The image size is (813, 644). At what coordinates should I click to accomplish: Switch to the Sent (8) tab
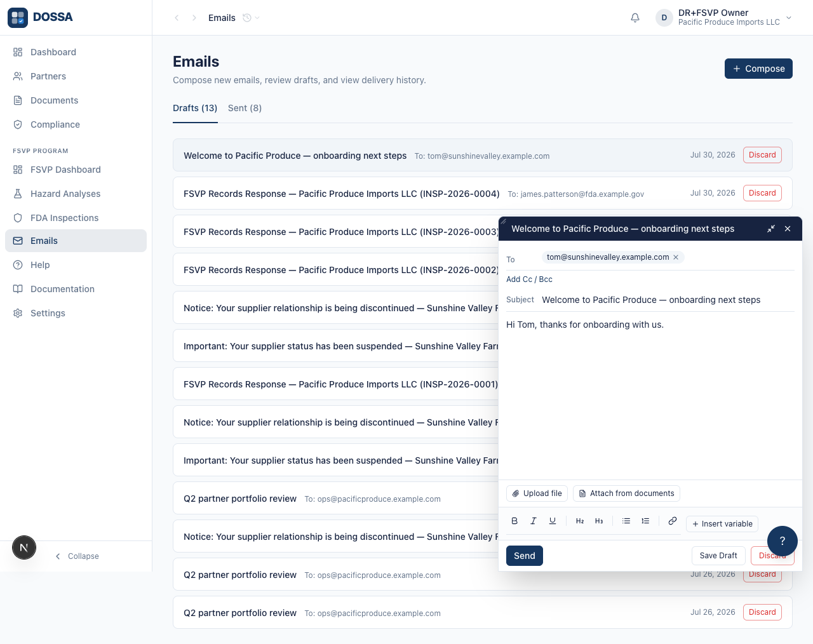pos(245,108)
